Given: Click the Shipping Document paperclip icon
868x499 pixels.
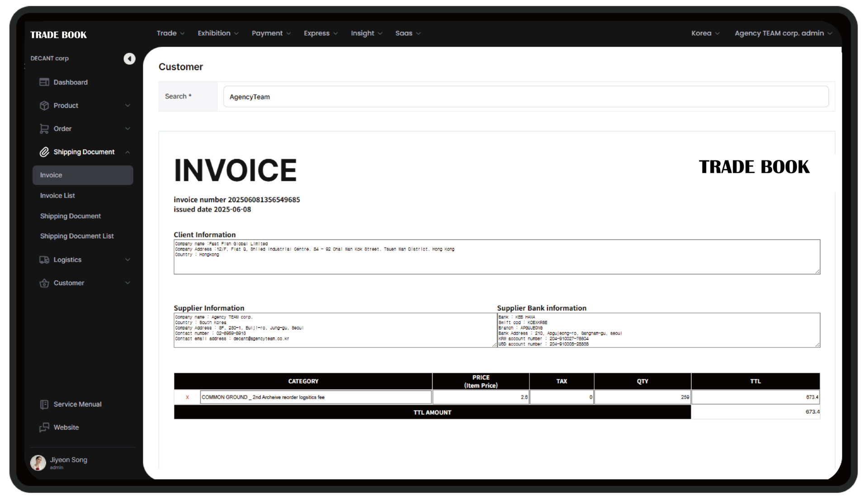Looking at the screenshot, I should tap(44, 152).
